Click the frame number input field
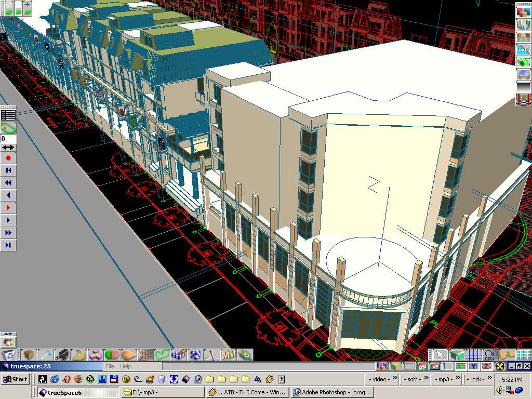The image size is (532, 399). [x=8, y=139]
